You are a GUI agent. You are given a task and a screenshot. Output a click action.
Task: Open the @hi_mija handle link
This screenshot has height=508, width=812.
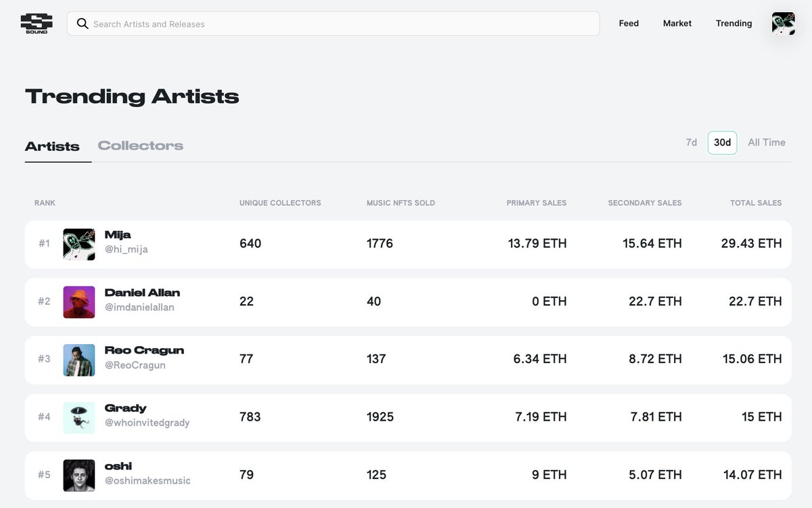coord(126,249)
